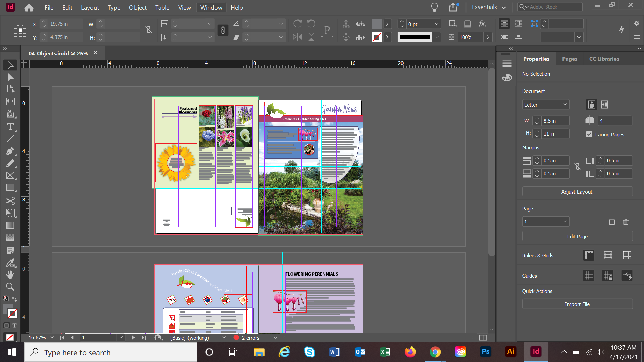The height and width of the screenshot is (362, 644).
Task: Select the Eyedropper tool
Action: pyautogui.click(x=10, y=263)
